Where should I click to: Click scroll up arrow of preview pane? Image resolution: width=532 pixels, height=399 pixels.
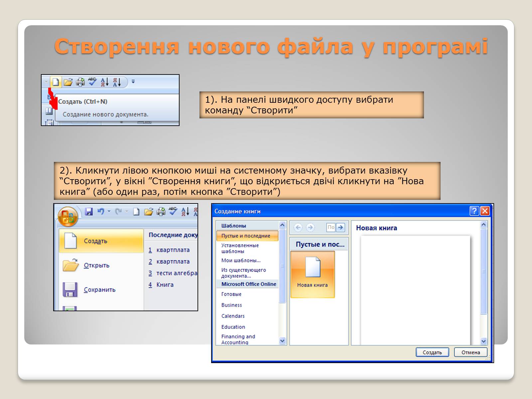click(484, 225)
